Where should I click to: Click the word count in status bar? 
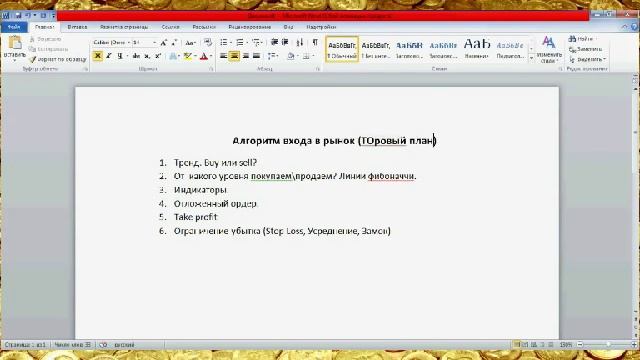click(73, 345)
